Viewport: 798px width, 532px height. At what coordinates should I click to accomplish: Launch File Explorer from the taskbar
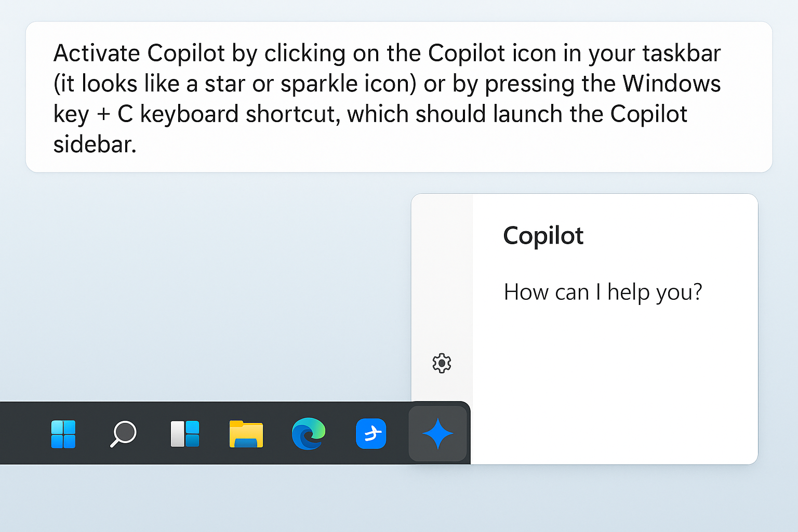point(246,434)
